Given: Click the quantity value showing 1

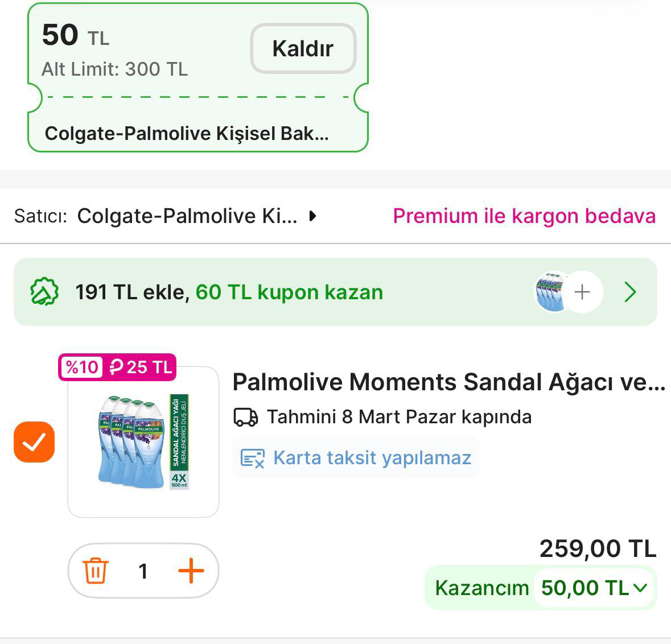Looking at the screenshot, I should (x=144, y=571).
